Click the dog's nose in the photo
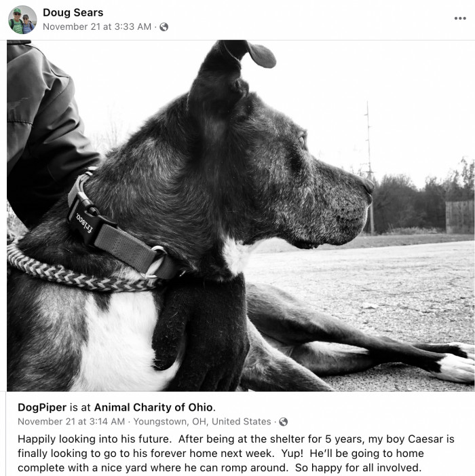Screen dimensions: 475x476 [368, 186]
